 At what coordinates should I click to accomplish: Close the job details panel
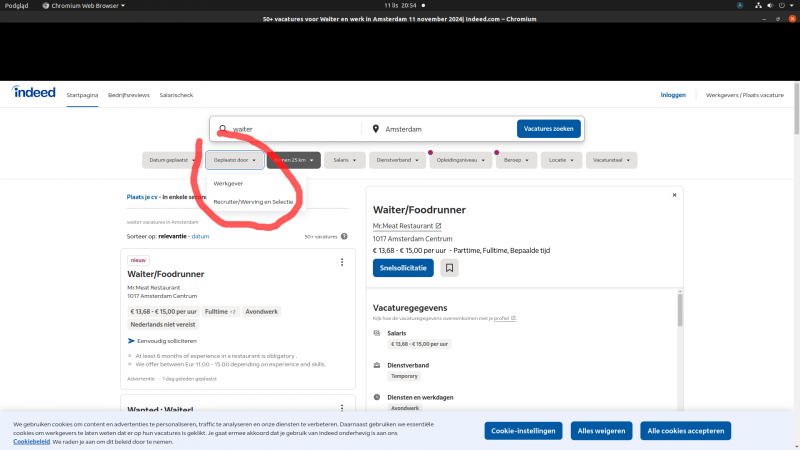coord(674,195)
